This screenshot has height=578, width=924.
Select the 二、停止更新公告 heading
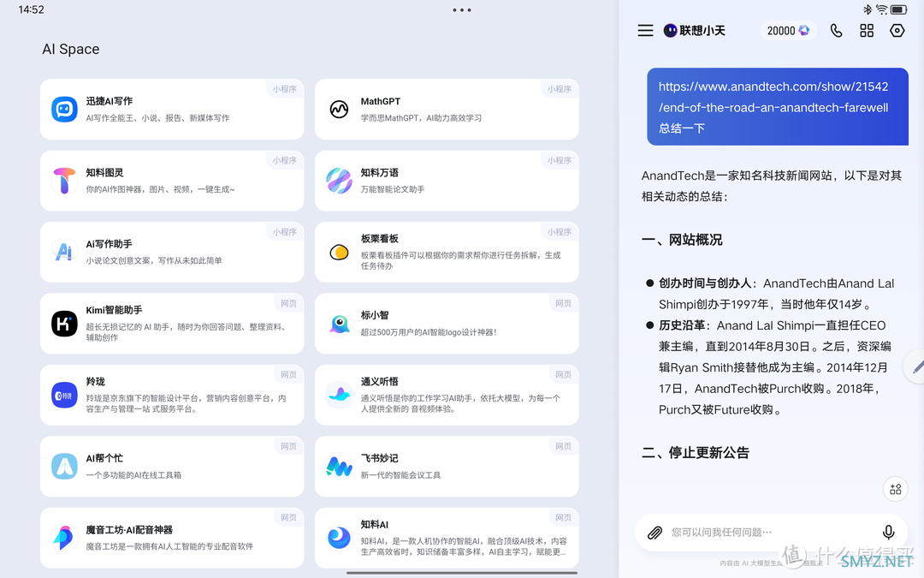pyautogui.click(x=696, y=453)
